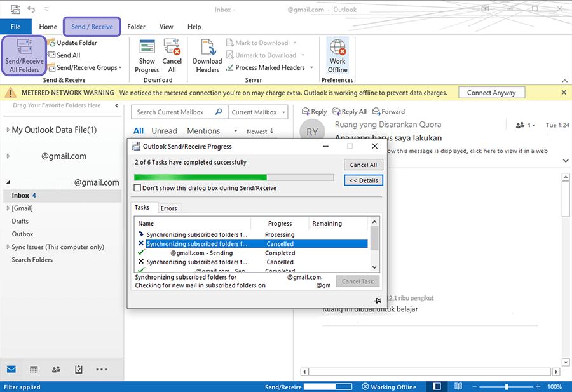Click the Forward button
The width and height of the screenshot is (572, 392).
point(388,112)
